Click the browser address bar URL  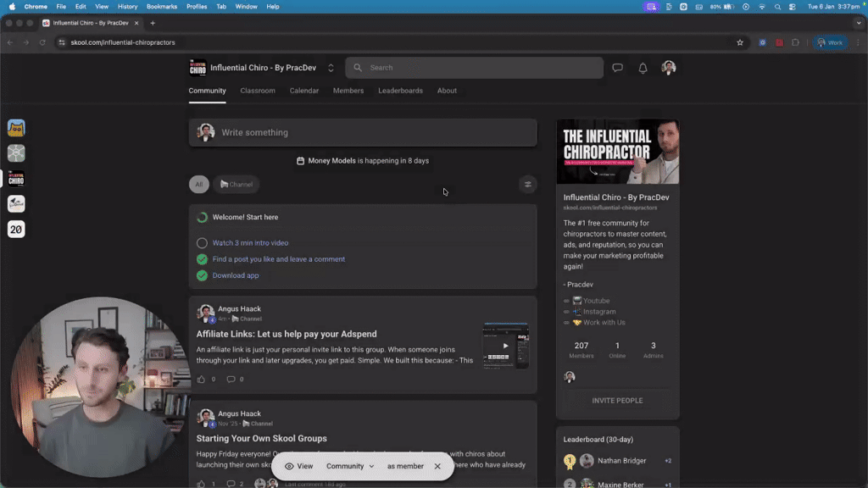click(x=122, y=42)
